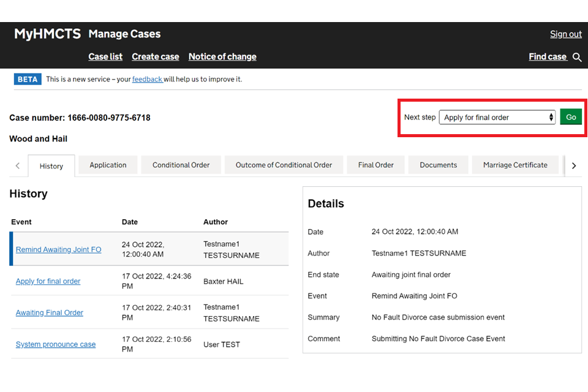The width and height of the screenshot is (588, 392).
Task: Select the Outcome of Conditional Order tab
Action: click(284, 165)
